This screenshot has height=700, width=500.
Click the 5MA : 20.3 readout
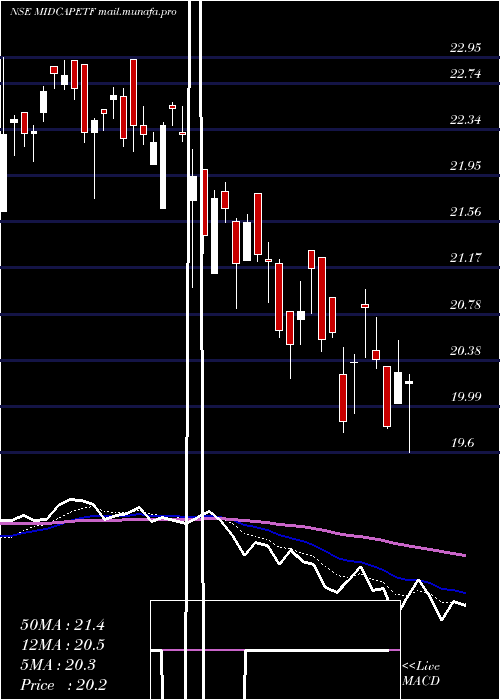tap(58, 665)
